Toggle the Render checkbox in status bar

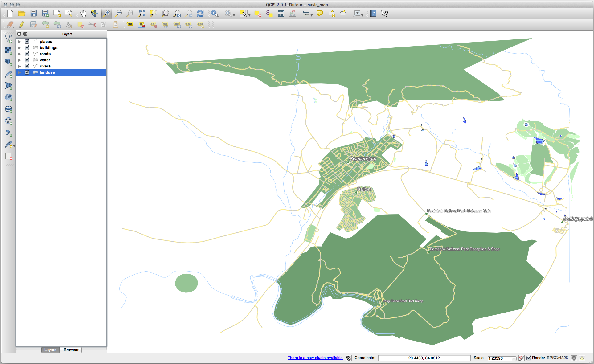(x=529, y=358)
